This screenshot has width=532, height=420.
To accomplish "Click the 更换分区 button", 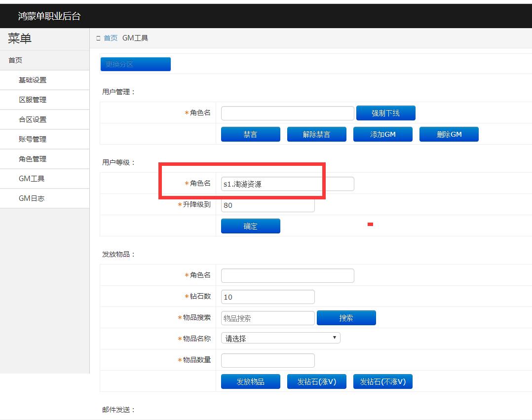I will coord(135,64).
